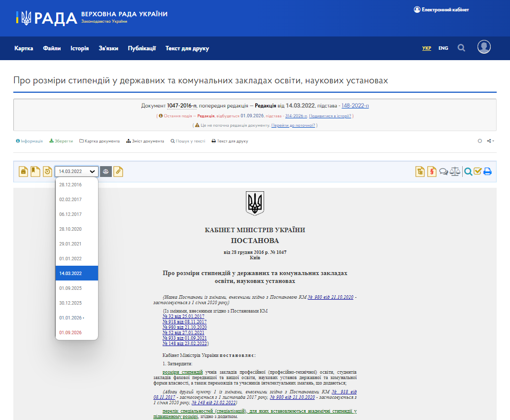510x420 pixels.
Task: Click the paperclip link icon
Action: [118, 171]
